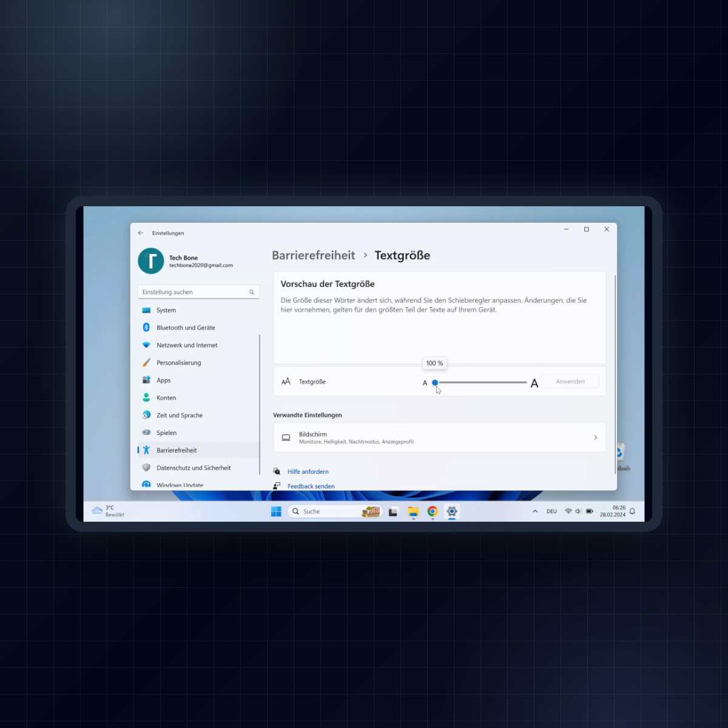Click the 100 % slider tooltip
728x728 pixels.
tap(434, 363)
